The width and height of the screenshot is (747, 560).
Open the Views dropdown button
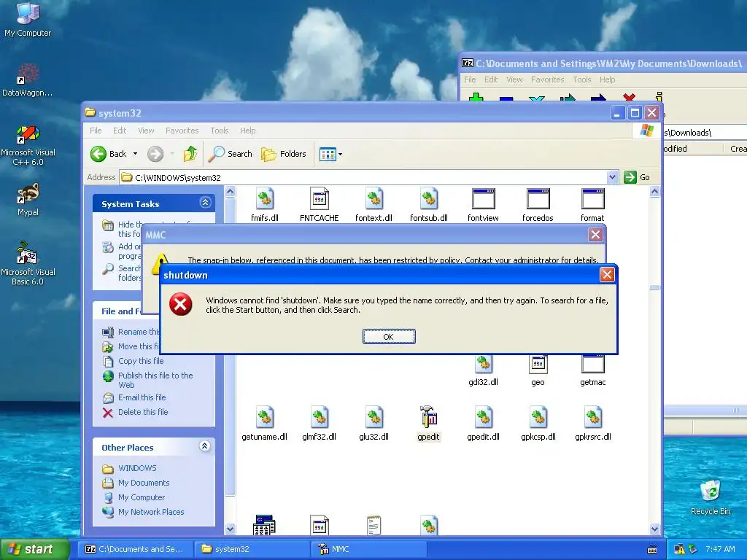(x=330, y=155)
